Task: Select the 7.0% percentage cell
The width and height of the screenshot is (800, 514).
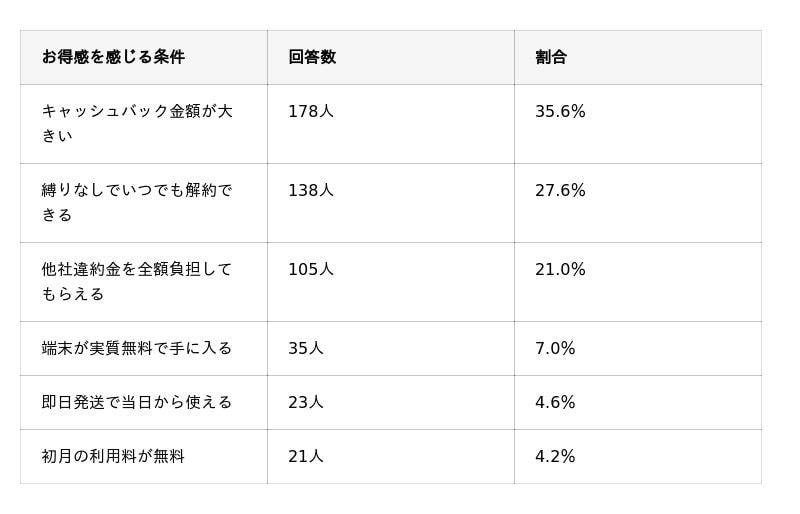Action: pyautogui.click(x=555, y=349)
